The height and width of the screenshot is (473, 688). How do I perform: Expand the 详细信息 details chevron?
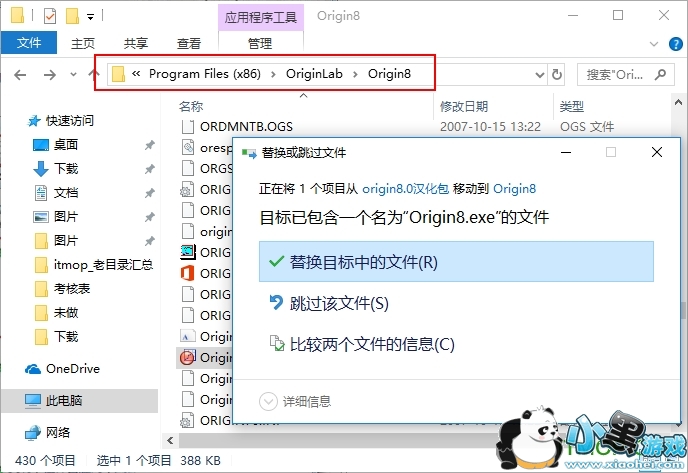(x=268, y=401)
